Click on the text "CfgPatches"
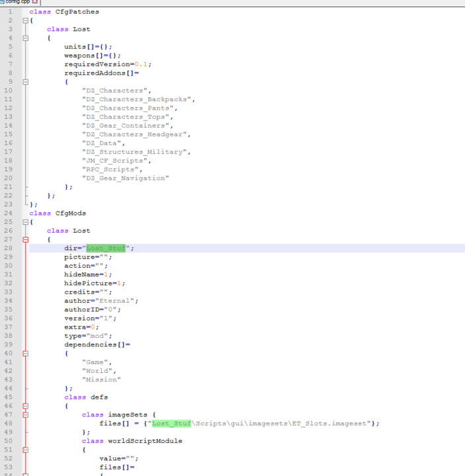This screenshot has height=476, width=465. pyautogui.click(x=77, y=12)
